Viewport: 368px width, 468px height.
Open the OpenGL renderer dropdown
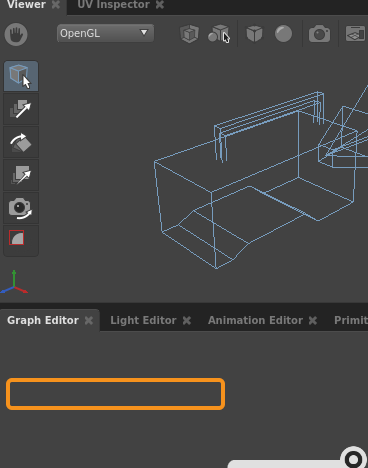pyautogui.click(x=105, y=33)
